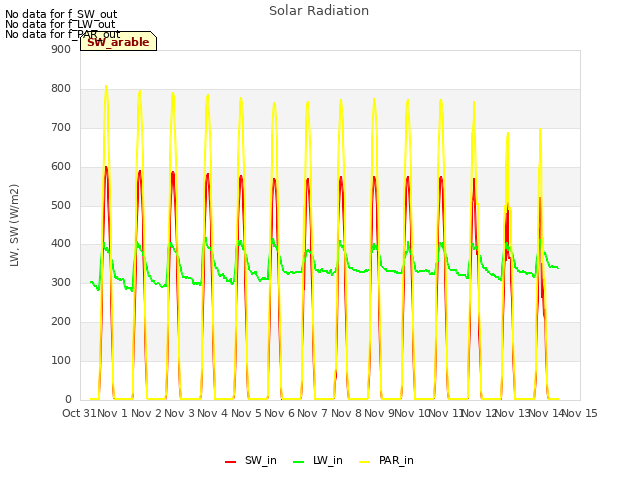Click the 'No data for f_LW_out' message
Viewport: 640px width, 480px height.
pyautogui.click(x=60, y=24)
